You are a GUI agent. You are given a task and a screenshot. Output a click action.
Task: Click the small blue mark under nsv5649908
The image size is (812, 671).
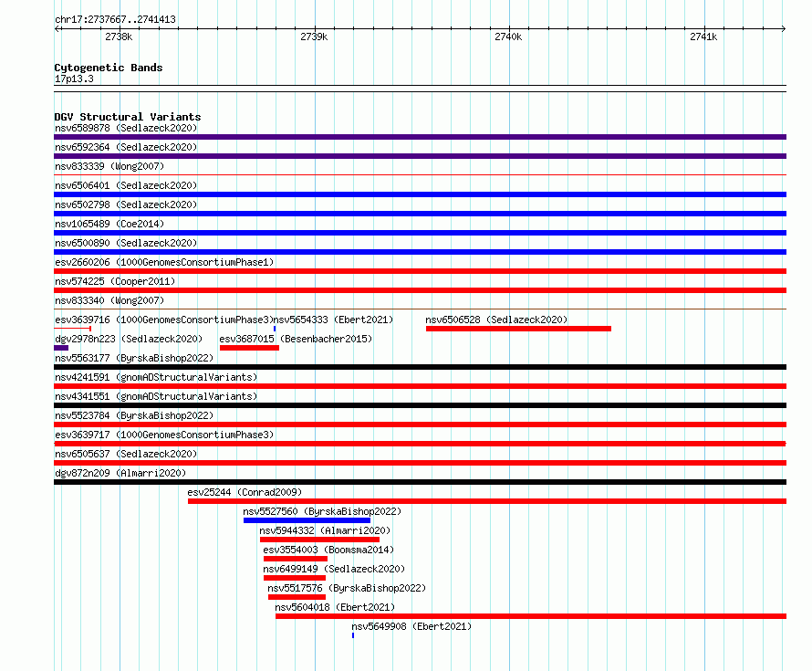pos(353,635)
